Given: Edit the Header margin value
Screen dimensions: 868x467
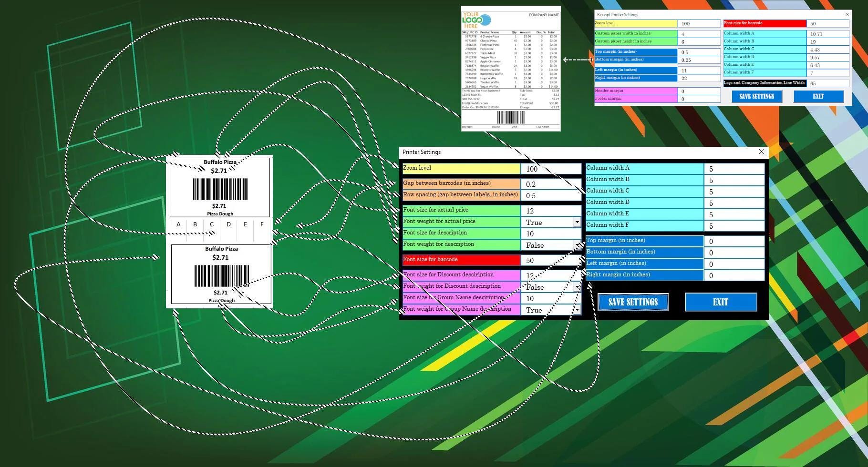Looking at the screenshot, I should 699,90.
